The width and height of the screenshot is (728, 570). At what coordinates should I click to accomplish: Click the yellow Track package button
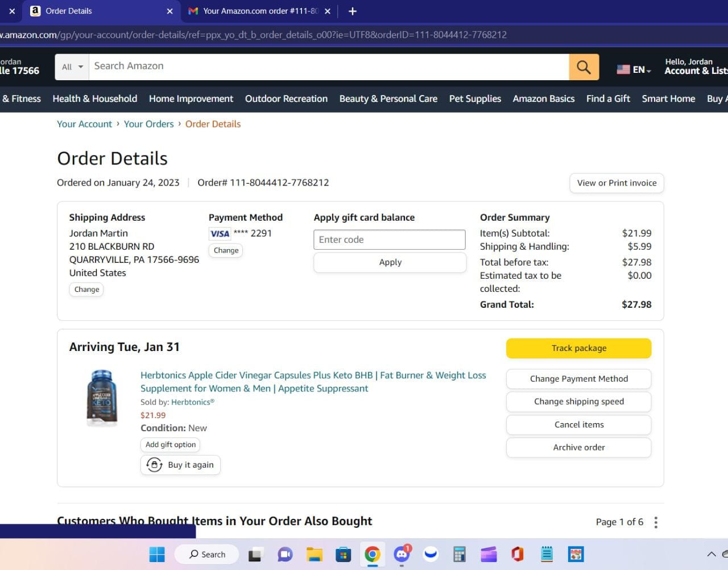point(578,348)
